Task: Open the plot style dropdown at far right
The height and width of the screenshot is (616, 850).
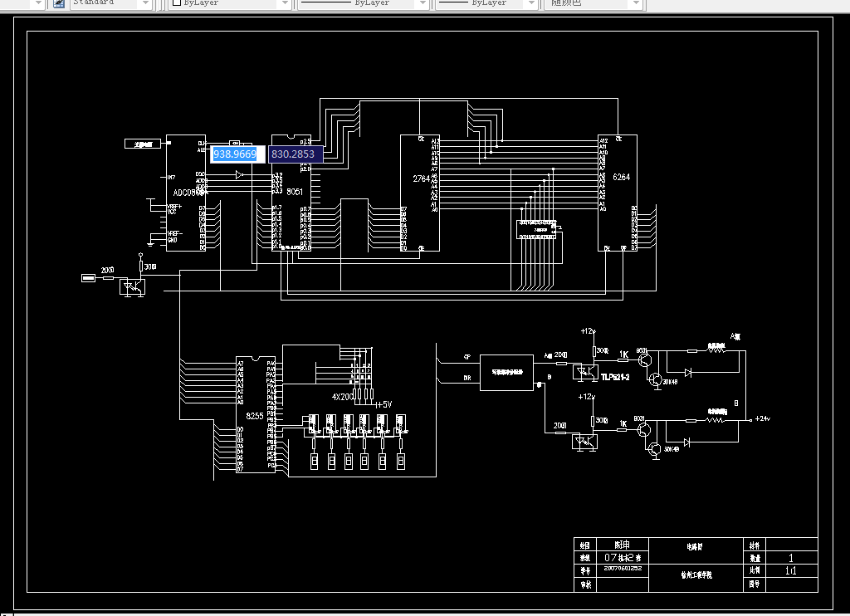Action: [x=637, y=3]
